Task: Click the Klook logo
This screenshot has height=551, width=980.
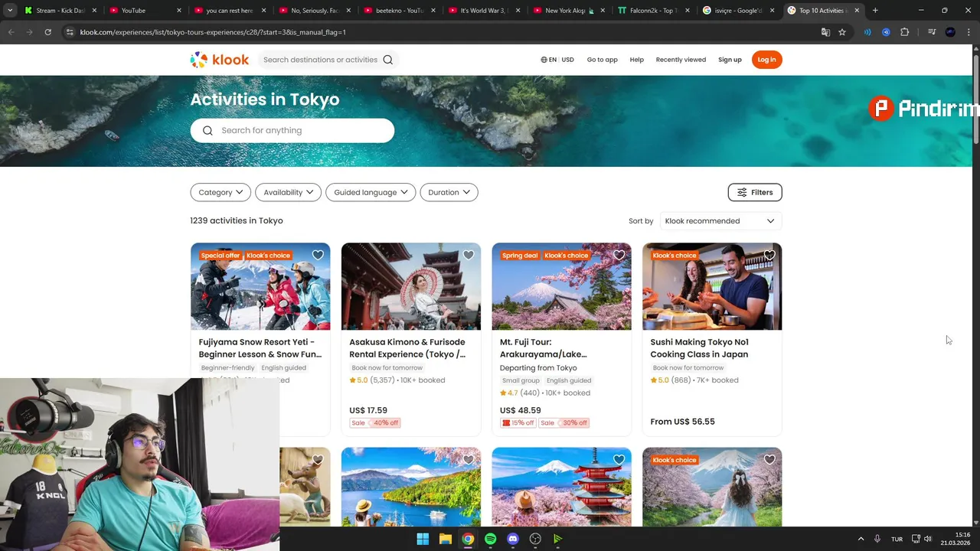Action: click(x=220, y=60)
